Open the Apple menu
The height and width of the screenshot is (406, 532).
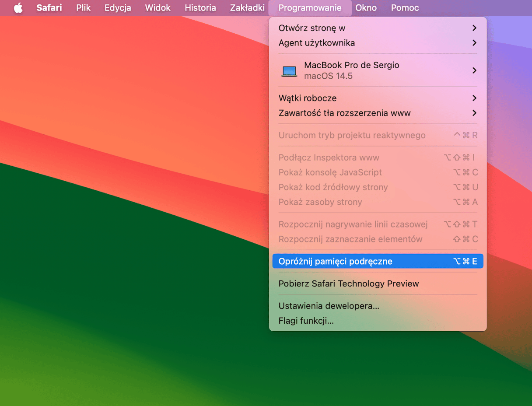[18, 8]
